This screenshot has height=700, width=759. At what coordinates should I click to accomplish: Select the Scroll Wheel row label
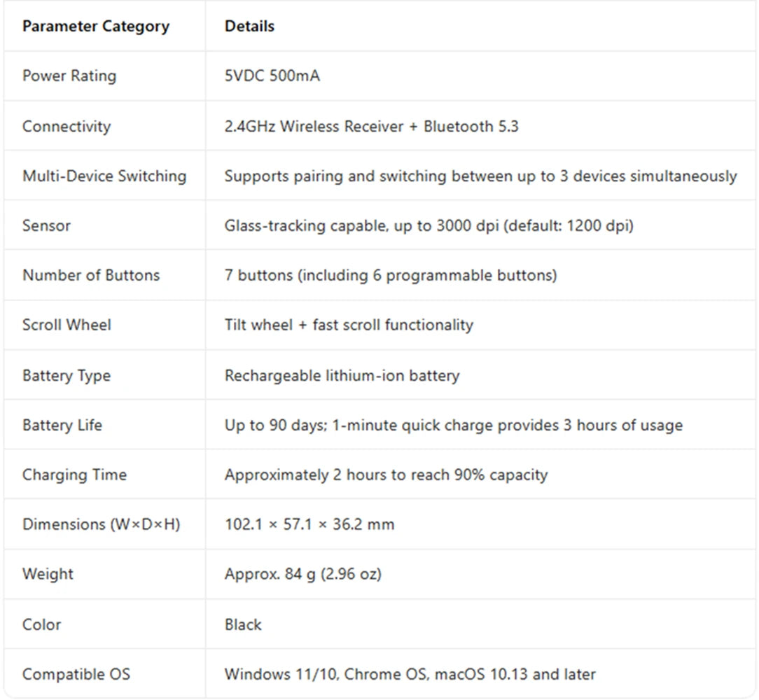click(67, 325)
